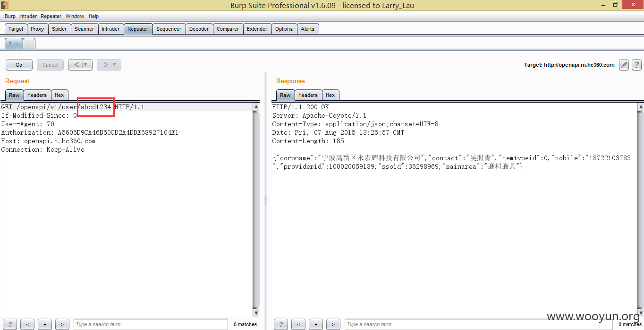Click the Content-Type response header line

point(355,124)
